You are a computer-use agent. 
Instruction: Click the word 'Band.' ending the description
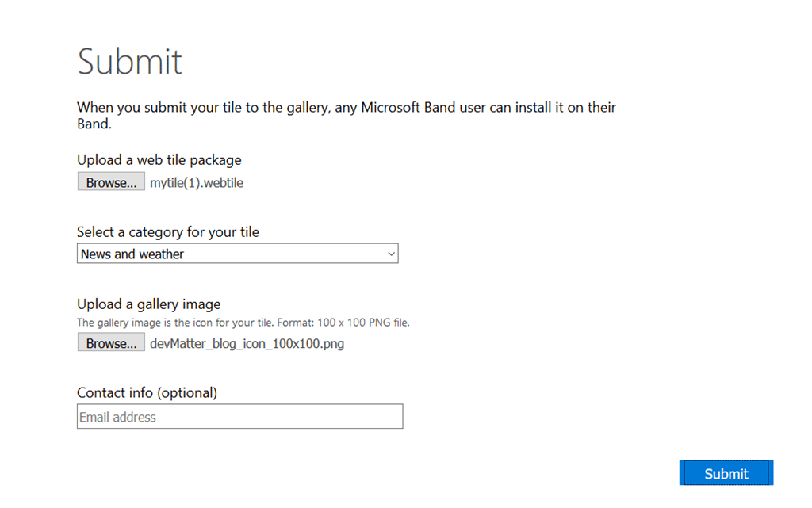coord(94,124)
